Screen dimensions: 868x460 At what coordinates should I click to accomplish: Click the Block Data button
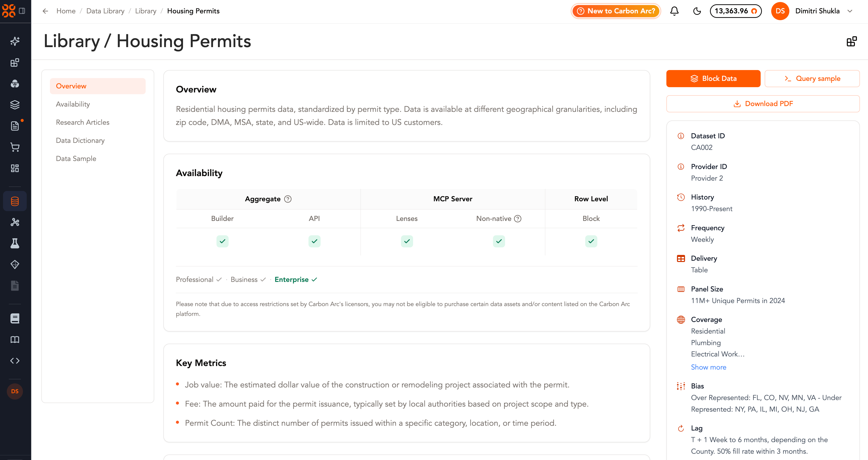pyautogui.click(x=713, y=79)
